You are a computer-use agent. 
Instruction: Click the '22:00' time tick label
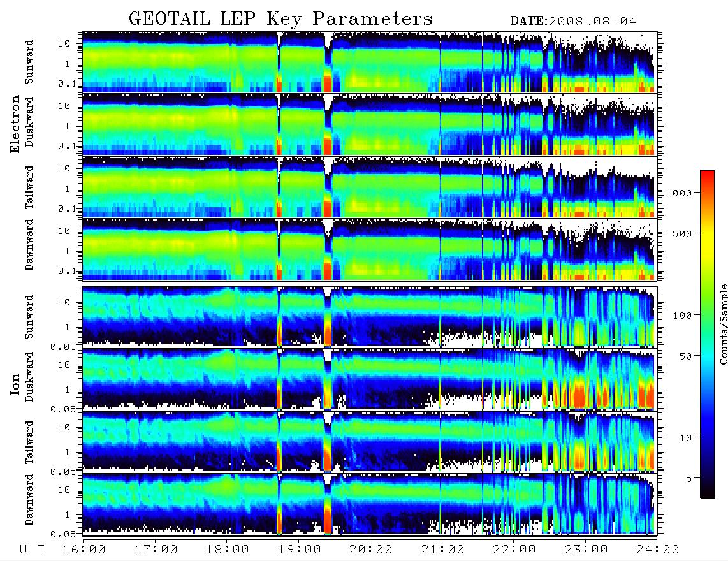point(515,550)
